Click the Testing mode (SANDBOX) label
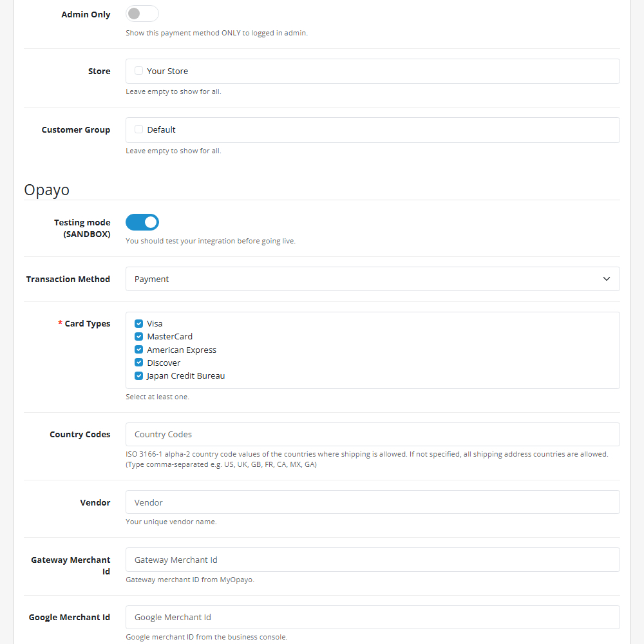The width and height of the screenshot is (644, 644). coord(82,228)
